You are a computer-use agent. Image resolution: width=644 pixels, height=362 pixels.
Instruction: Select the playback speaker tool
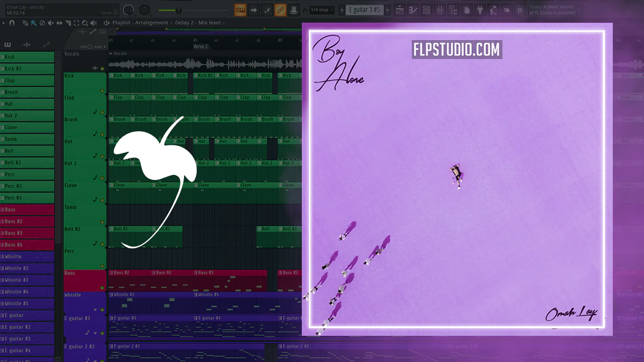[x=94, y=23]
